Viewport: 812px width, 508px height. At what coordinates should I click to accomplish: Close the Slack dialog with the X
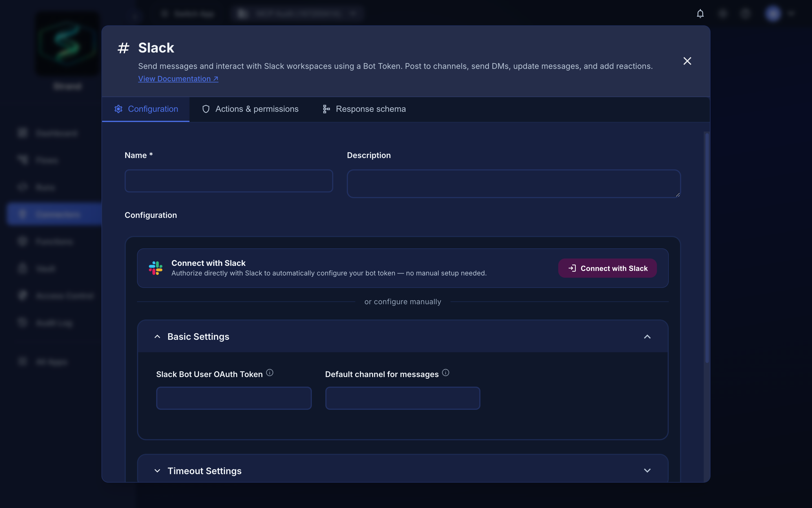(x=687, y=61)
